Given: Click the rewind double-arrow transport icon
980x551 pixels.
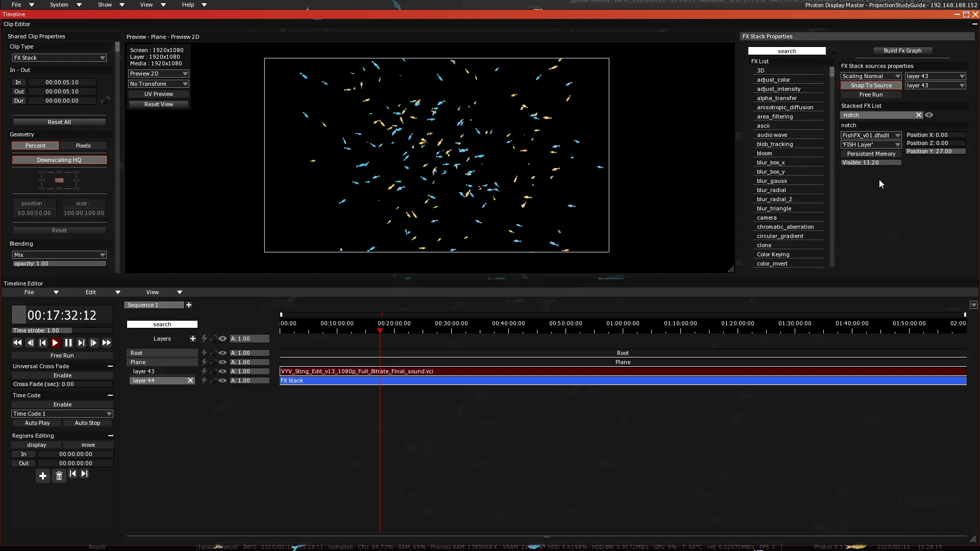Looking at the screenshot, I should 17,343.
